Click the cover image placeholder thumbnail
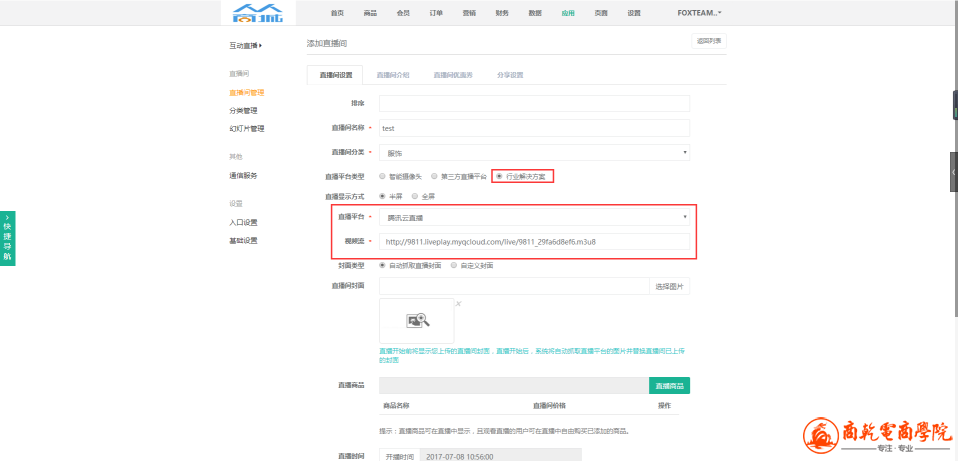This screenshot has height=461, width=958. click(x=416, y=320)
